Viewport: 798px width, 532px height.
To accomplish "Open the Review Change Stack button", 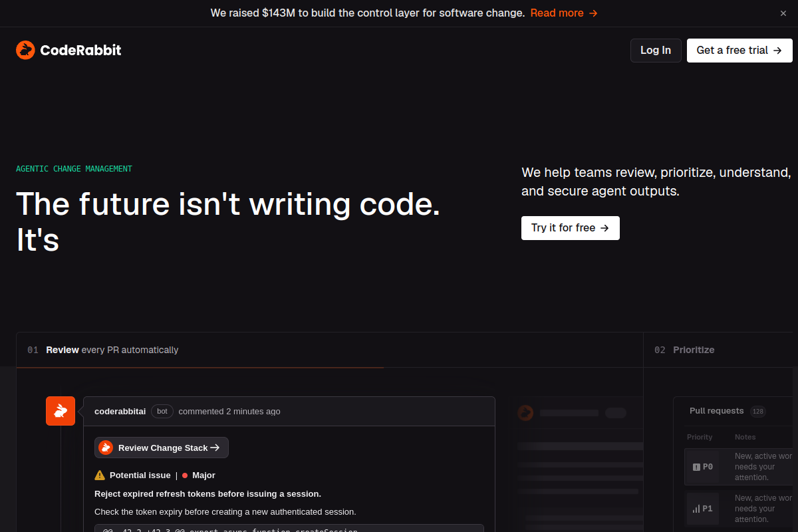I will [x=162, y=448].
